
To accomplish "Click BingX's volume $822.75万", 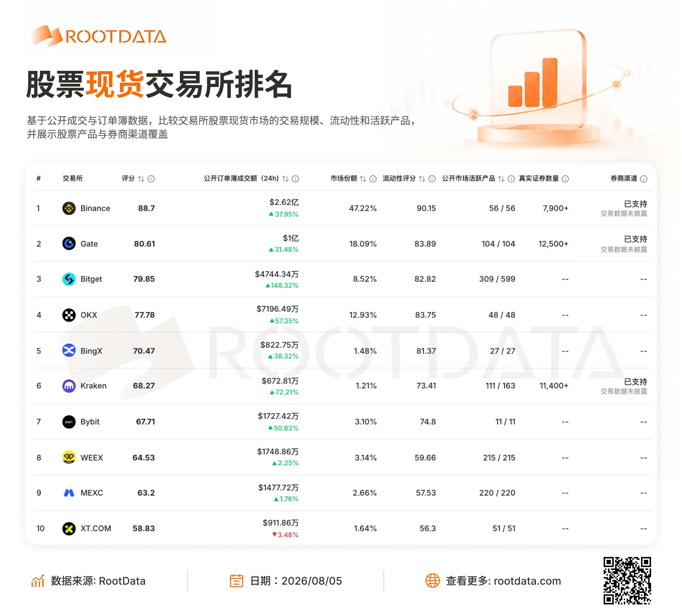I will 279,345.
